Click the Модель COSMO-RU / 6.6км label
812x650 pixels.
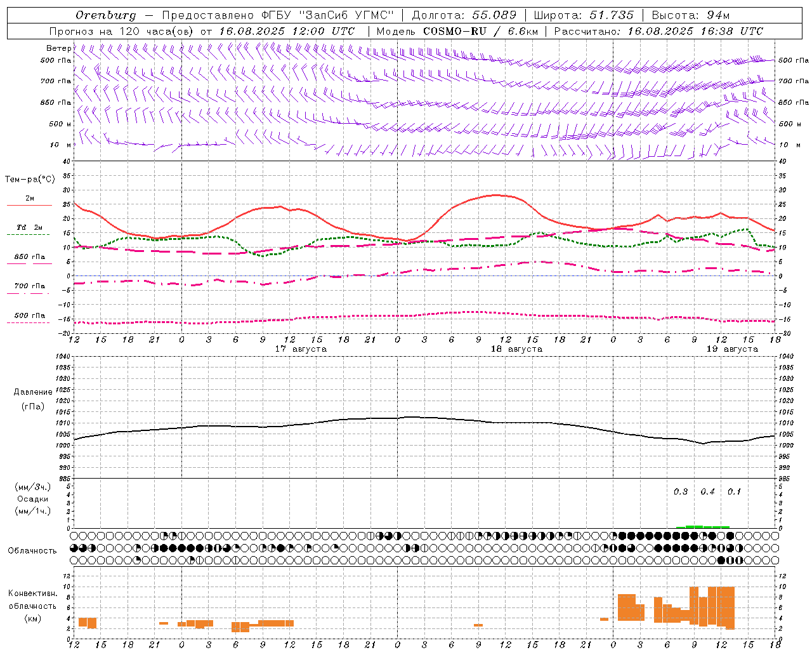(457, 31)
